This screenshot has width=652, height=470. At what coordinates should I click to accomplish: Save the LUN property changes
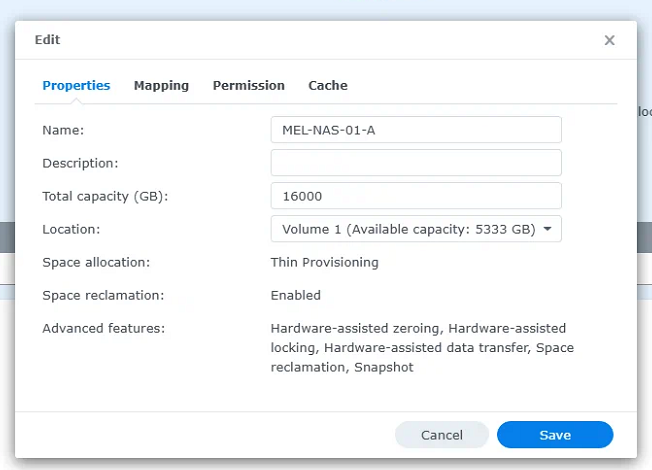[554, 435]
